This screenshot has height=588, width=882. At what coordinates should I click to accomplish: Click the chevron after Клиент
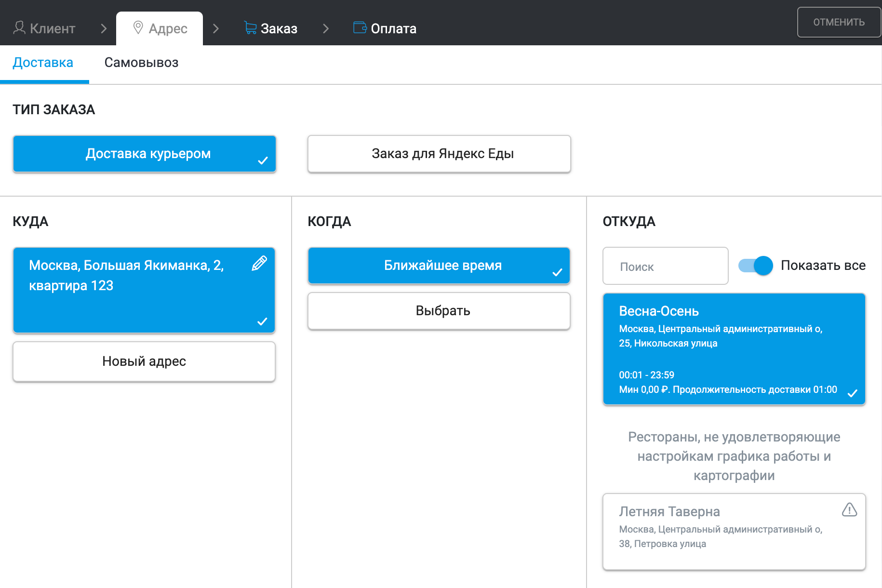click(x=104, y=28)
